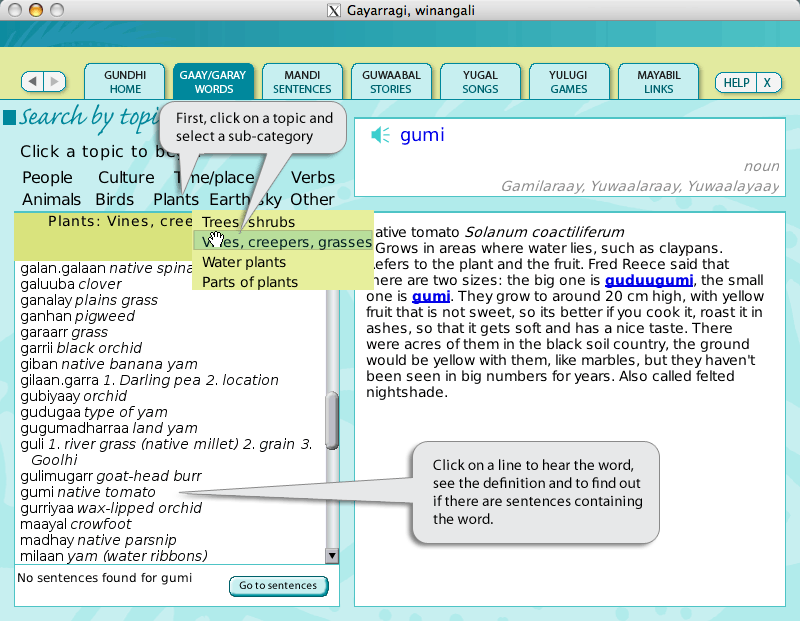
Task: Click the back navigation arrow
Action: click(33, 82)
